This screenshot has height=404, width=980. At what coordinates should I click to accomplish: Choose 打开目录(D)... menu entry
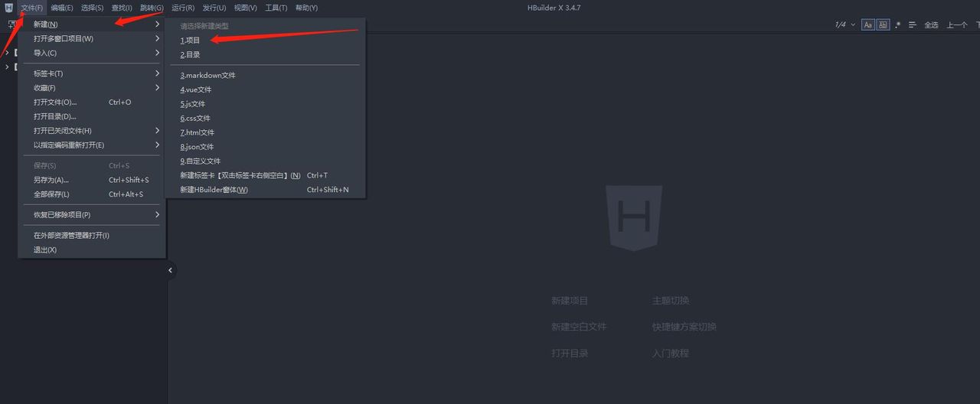(x=92, y=116)
